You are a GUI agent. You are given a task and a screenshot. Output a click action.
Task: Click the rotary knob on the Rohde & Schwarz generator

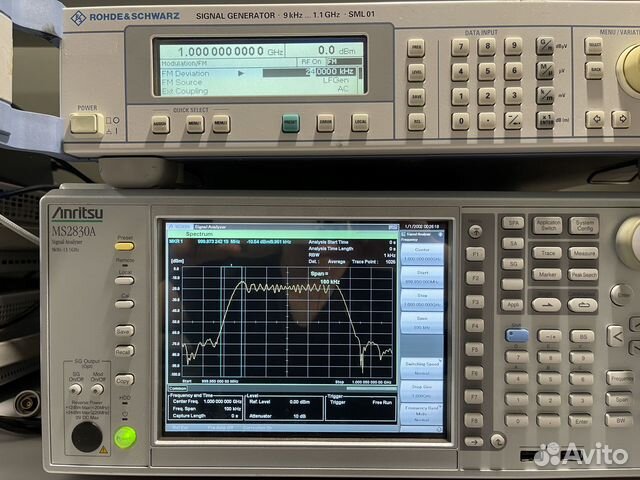point(630,69)
